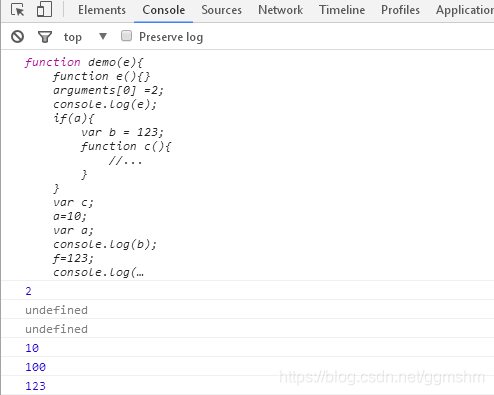Switch to the Elements tab
Screen dimensions: 494x395
[102, 10]
